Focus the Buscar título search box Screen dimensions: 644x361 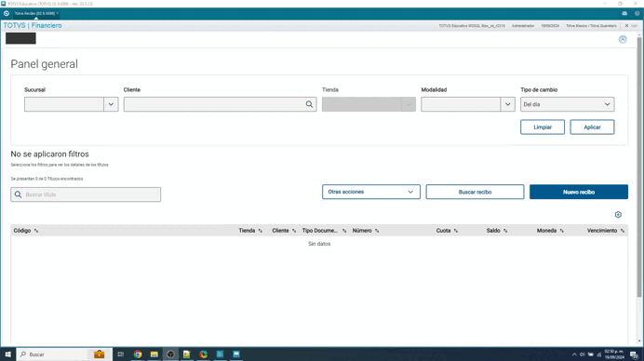pos(86,194)
